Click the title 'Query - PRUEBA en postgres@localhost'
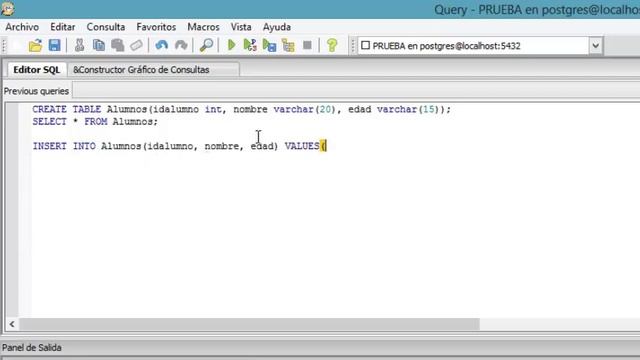 click(537, 9)
